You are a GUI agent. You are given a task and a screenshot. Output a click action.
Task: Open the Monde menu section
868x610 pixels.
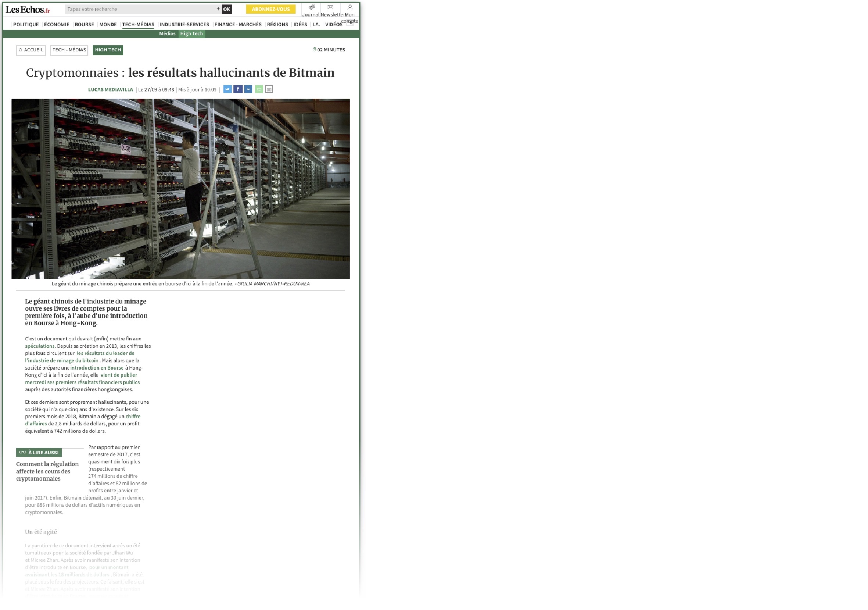point(108,25)
